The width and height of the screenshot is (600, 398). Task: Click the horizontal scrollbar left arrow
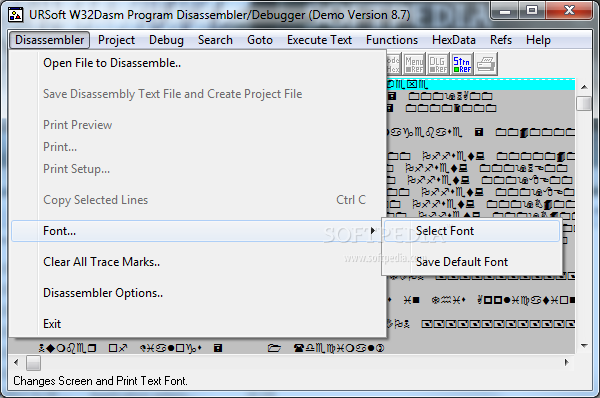click(x=16, y=362)
